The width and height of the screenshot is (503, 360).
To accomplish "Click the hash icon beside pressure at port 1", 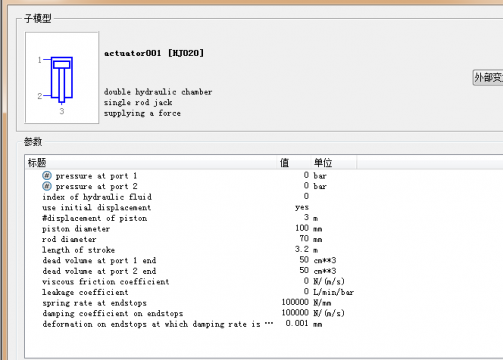I will 47,176.
